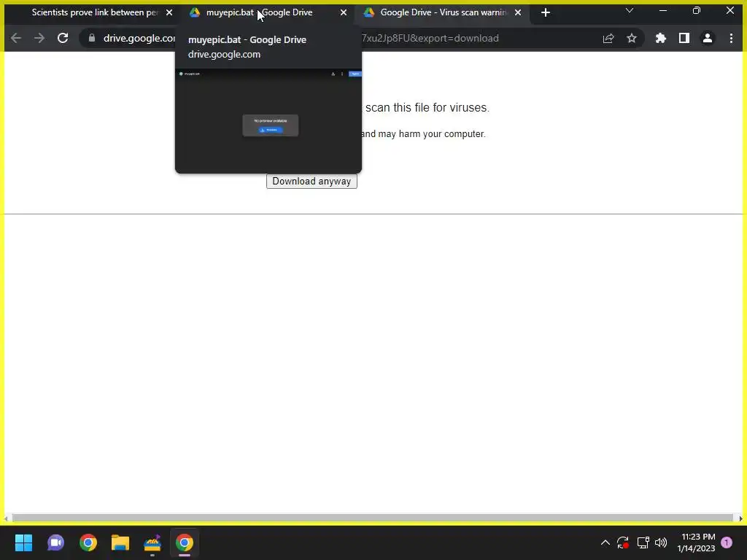Screen dimensions: 747x560
Task: Show hidden system tray icons
Action: pyautogui.click(x=605, y=542)
